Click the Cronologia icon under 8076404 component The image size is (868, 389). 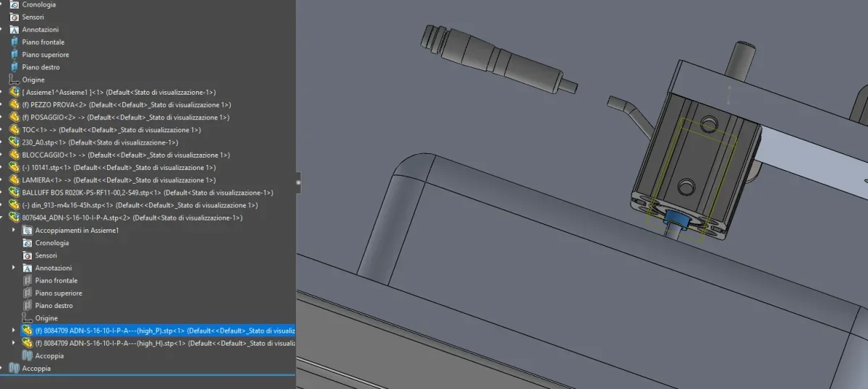[27, 243]
